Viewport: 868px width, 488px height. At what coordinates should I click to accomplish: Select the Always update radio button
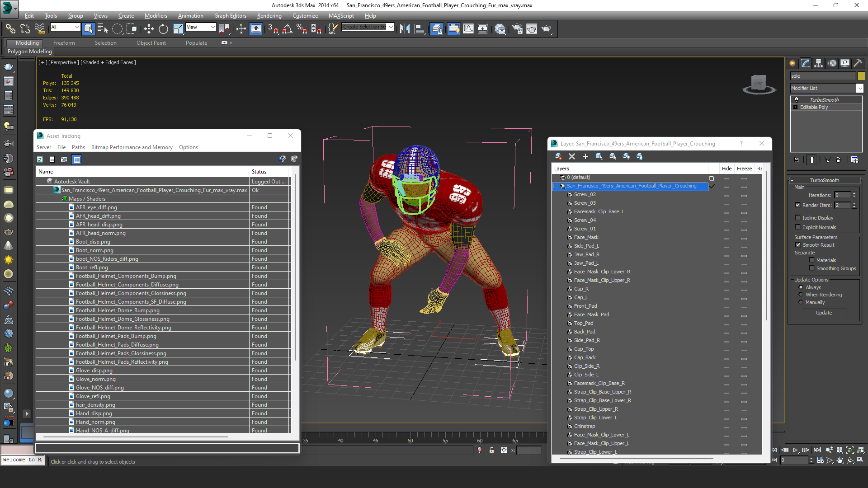pos(801,287)
